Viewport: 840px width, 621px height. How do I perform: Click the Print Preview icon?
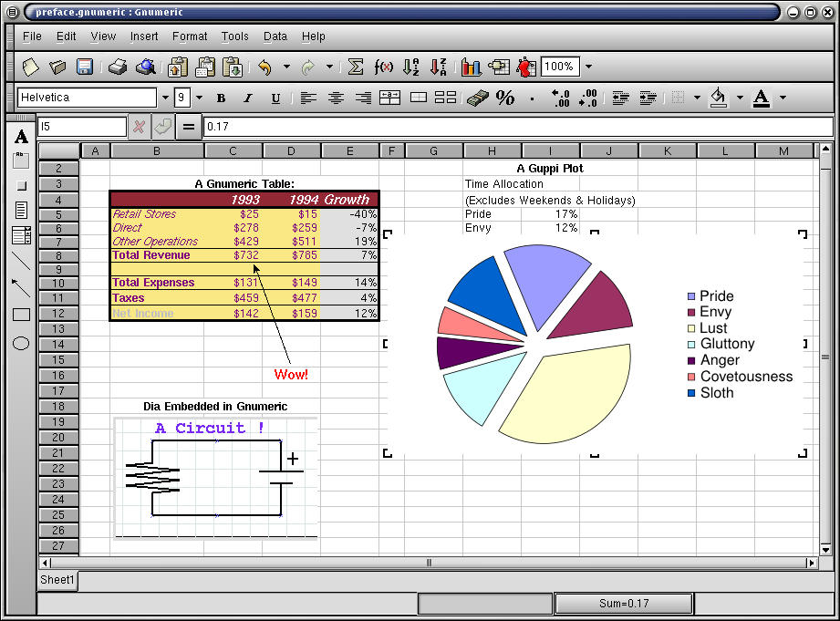tap(146, 67)
